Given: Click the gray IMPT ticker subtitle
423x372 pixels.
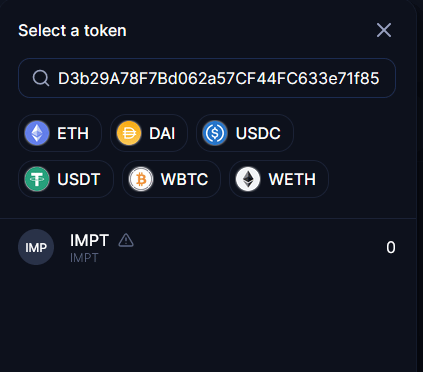Looking at the screenshot, I should 84,258.
